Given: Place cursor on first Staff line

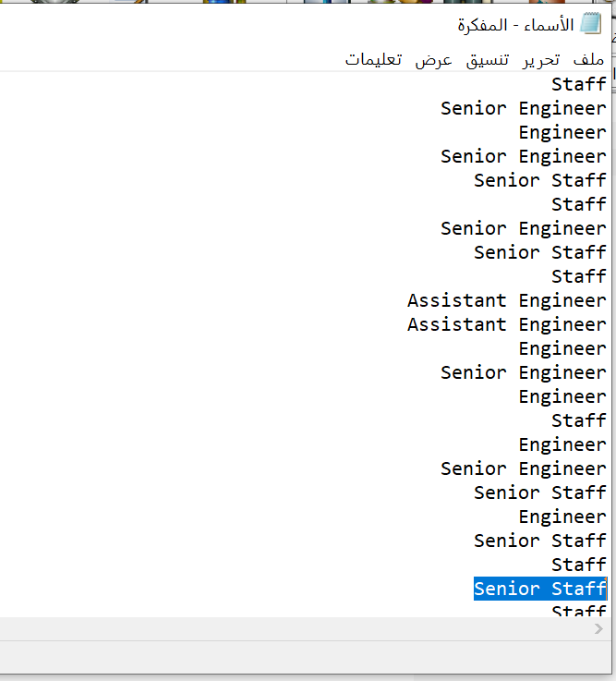Looking at the screenshot, I should (x=579, y=84).
